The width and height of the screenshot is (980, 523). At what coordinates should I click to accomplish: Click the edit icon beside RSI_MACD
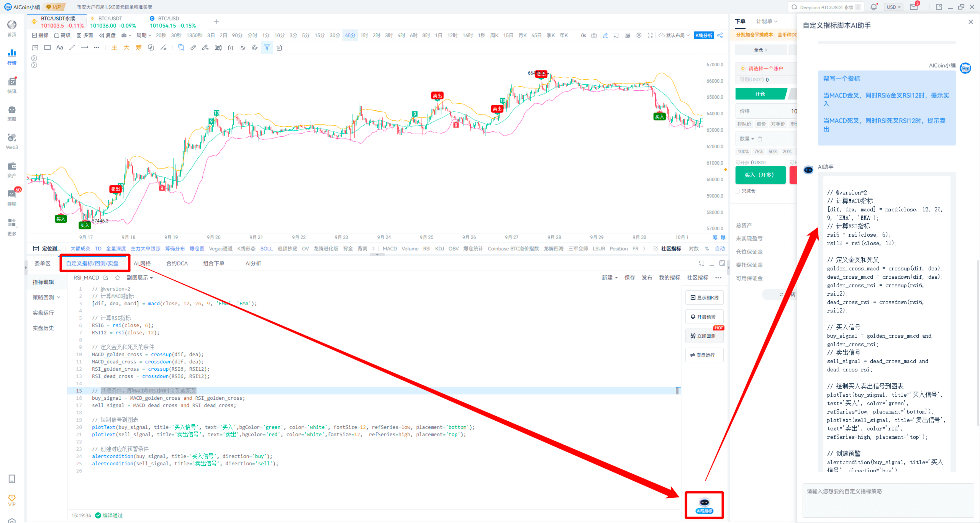[x=106, y=278]
